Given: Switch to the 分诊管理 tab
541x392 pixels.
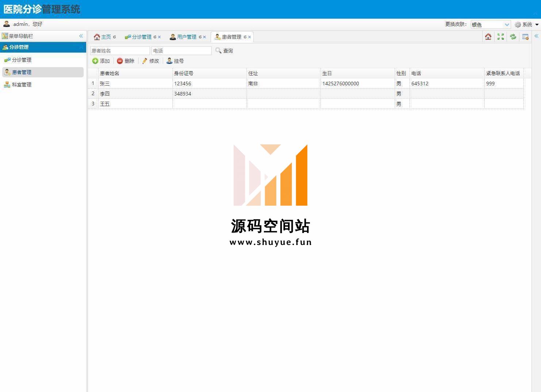Looking at the screenshot, I should click(142, 37).
